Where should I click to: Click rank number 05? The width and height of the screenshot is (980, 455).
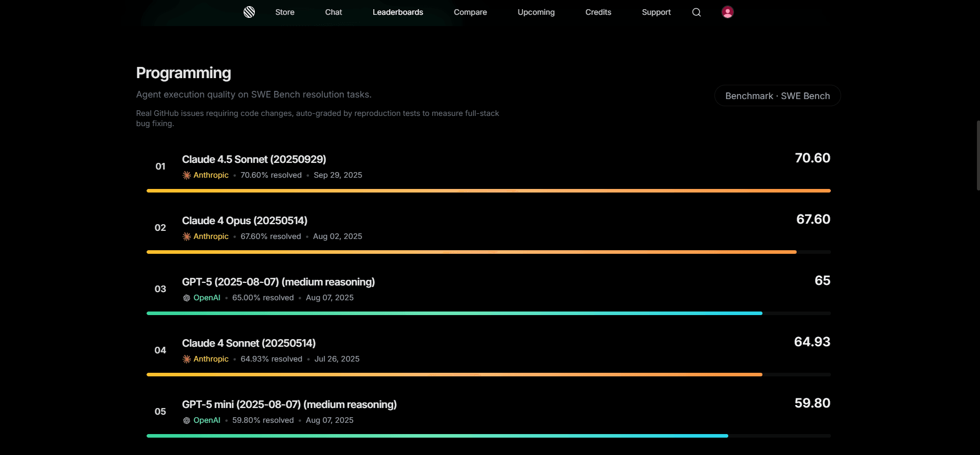[x=160, y=412]
